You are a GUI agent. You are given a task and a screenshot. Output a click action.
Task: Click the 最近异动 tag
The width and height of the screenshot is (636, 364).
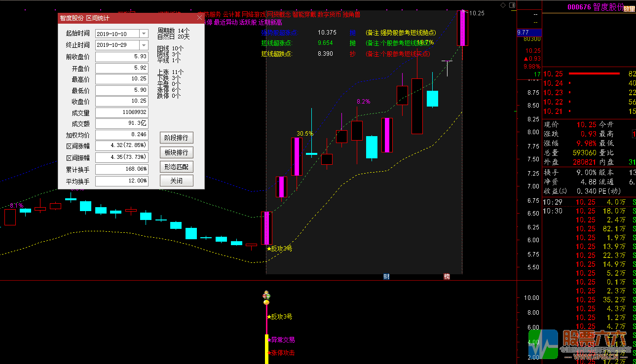[x=226, y=23]
